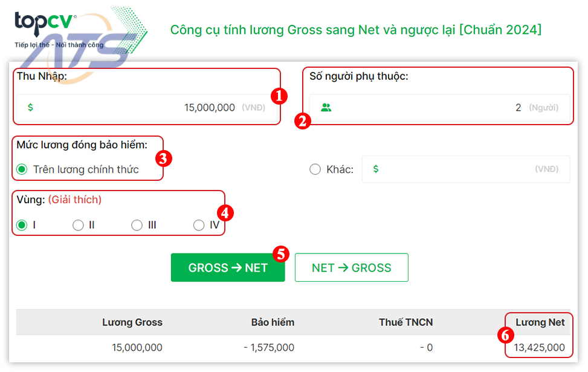Click the Lương Gross column header
Viewport: 588px width, 372px height.
coord(132,322)
